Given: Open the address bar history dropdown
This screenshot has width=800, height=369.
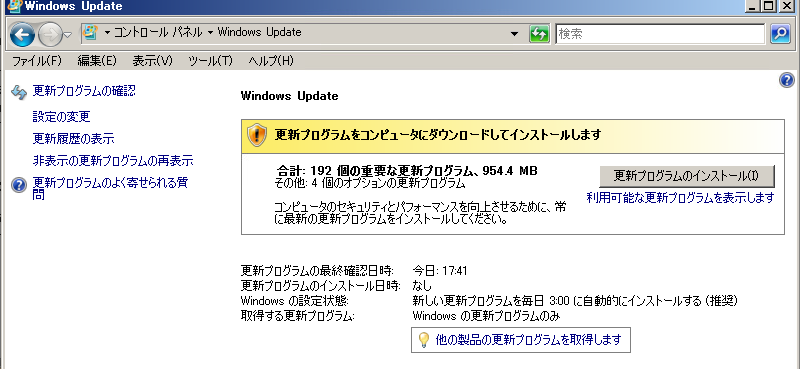Looking at the screenshot, I should tap(514, 34).
